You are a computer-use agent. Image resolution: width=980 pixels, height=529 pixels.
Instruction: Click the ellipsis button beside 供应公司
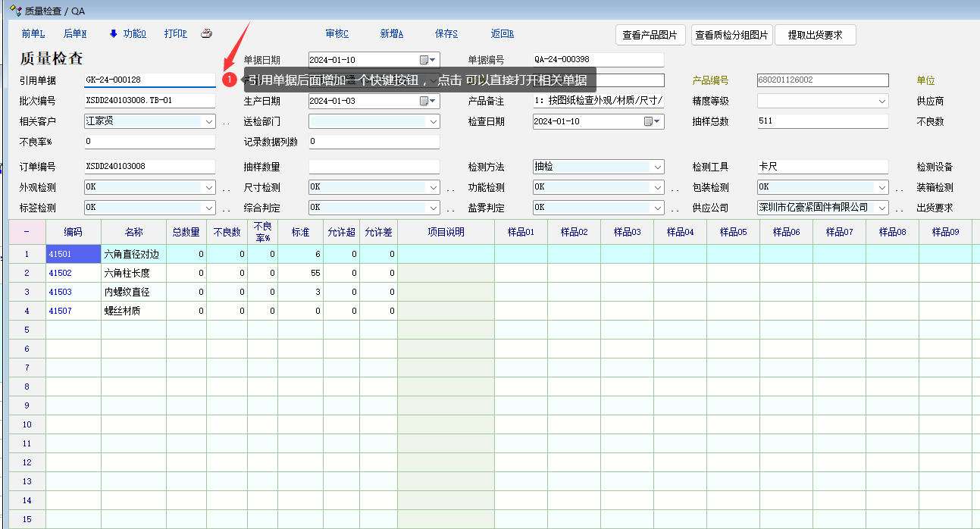pyautogui.click(x=899, y=208)
